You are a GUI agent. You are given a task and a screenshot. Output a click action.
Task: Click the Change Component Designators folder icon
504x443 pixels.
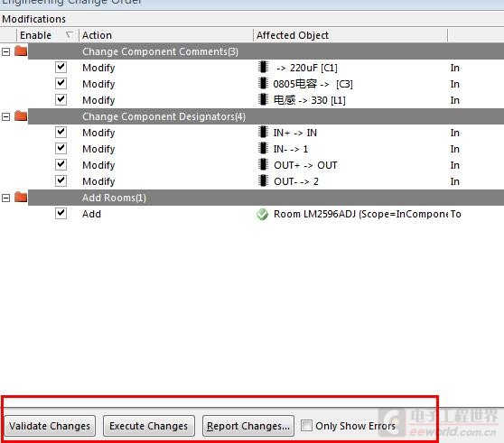click(21, 115)
